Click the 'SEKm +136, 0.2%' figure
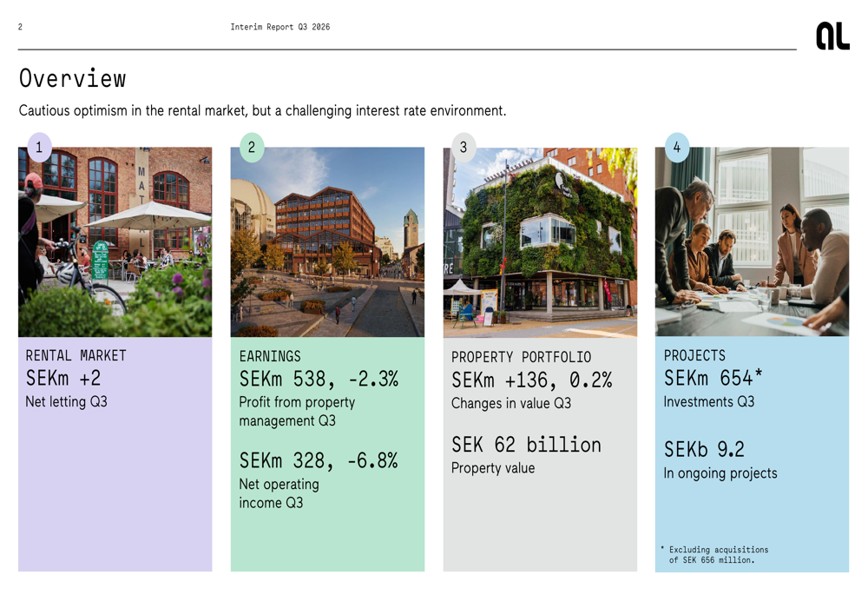868x595 pixels. point(532,380)
